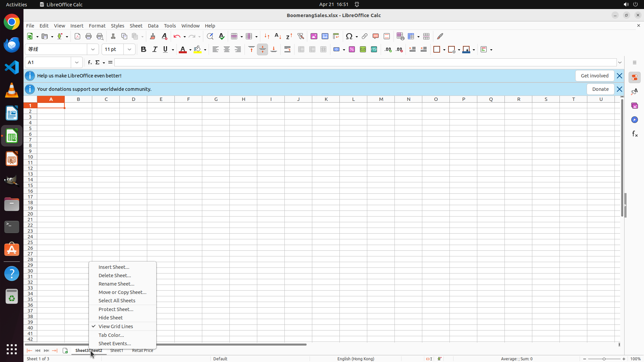
Task: Click the Sort Ascending icon
Action: (x=278, y=36)
